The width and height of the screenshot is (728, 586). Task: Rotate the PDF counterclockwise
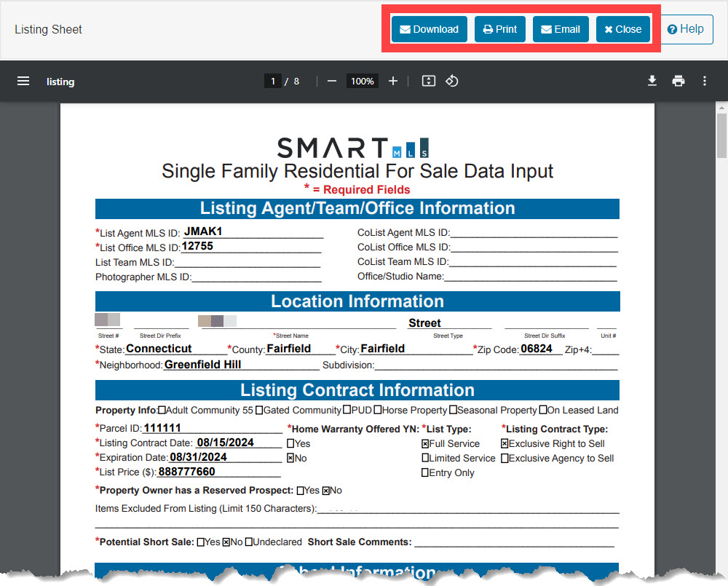[452, 82]
